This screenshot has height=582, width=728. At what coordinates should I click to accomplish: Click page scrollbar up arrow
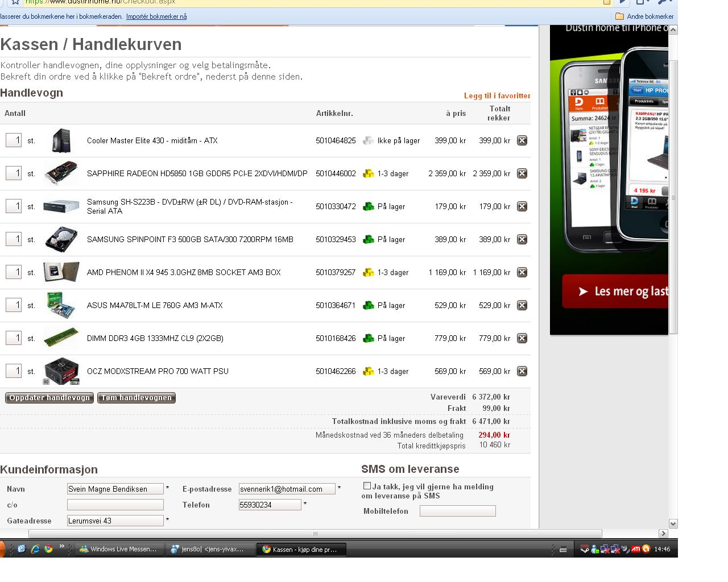[x=673, y=30]
